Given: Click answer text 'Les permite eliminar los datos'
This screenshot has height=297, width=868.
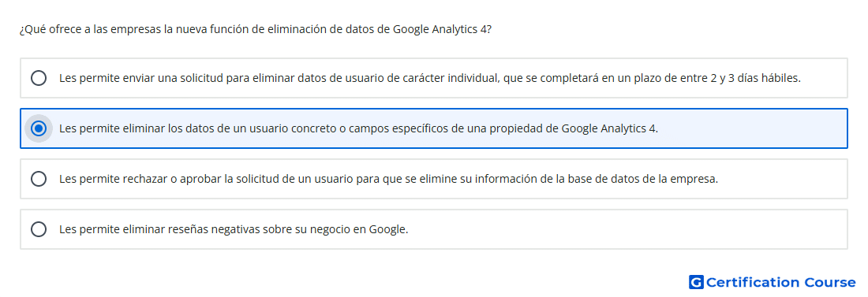Looking at the screenshot, I should tap(359, 128).
